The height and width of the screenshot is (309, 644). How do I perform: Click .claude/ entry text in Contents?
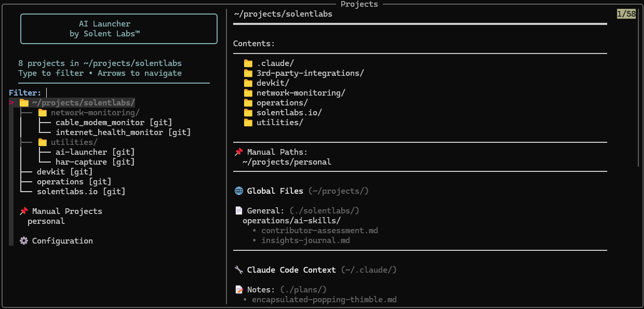click(x=275, y=63)
